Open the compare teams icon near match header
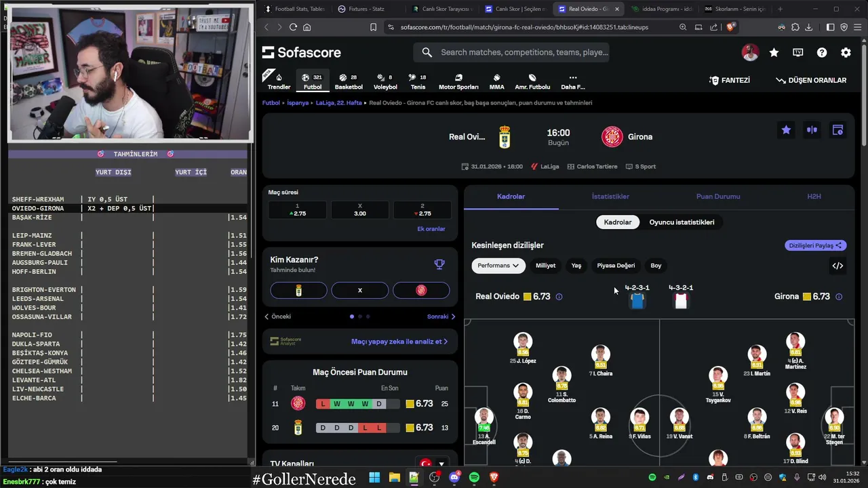This screenshot has height=488, width=868. click(812, 130)
